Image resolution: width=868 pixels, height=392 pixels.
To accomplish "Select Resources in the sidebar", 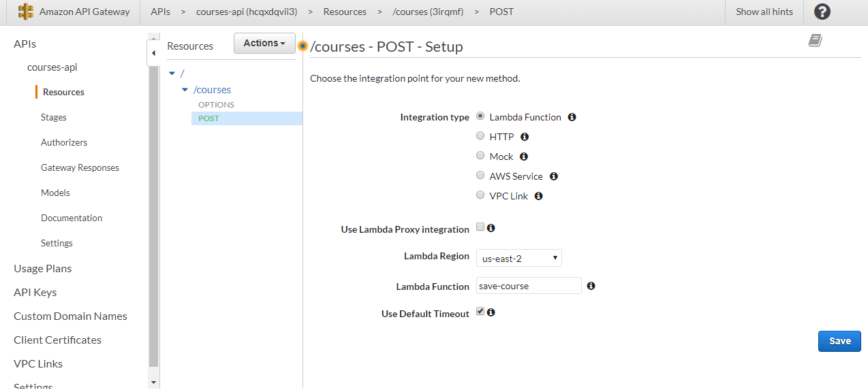I will click(63, 92).
